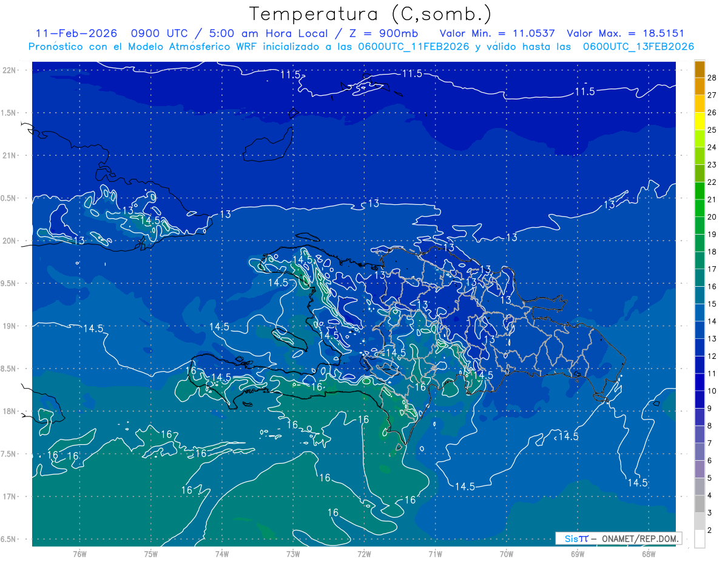Click the '21N' latitude axis label
This screenshot has width=728, height=562.
point(10,155)
